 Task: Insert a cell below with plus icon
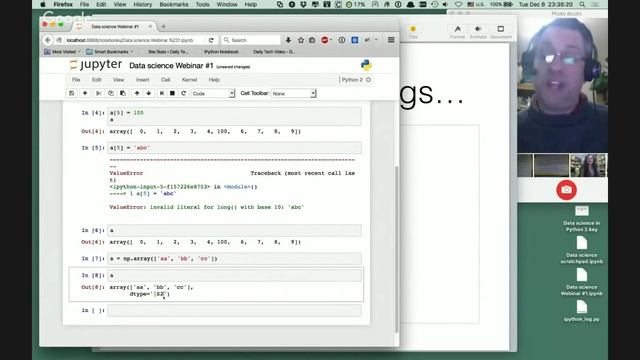point(85,93)
